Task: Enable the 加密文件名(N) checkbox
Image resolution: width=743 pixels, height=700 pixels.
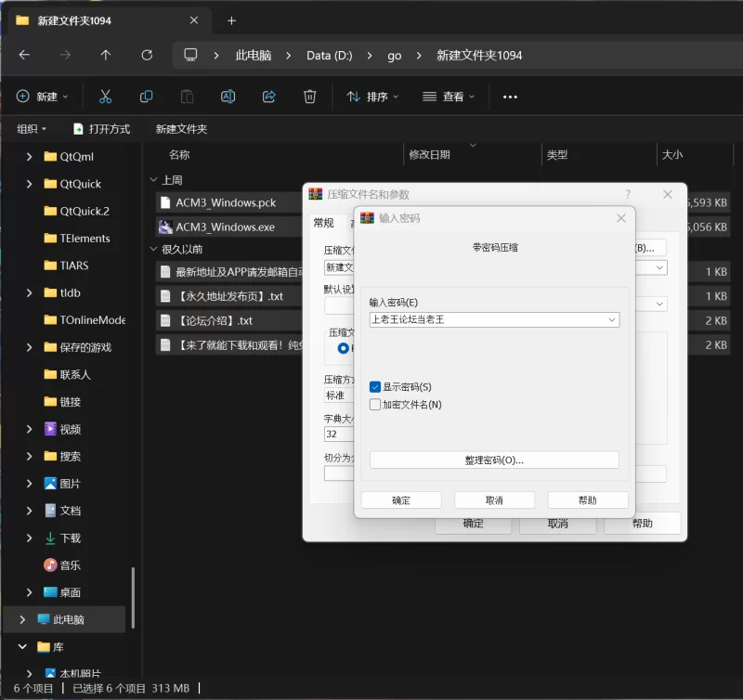Action: click(375, 405)
